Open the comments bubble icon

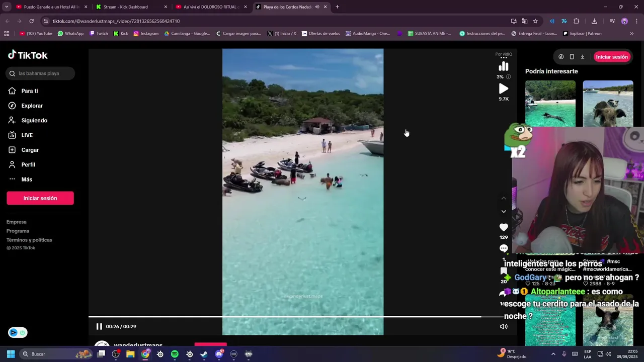click(x=504, y=248)
